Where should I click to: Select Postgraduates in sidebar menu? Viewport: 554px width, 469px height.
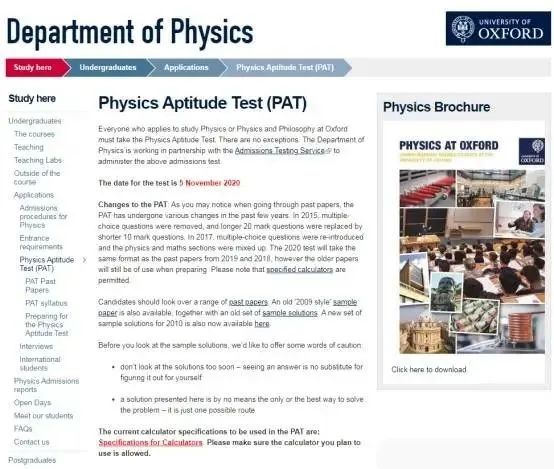point(32,460)
